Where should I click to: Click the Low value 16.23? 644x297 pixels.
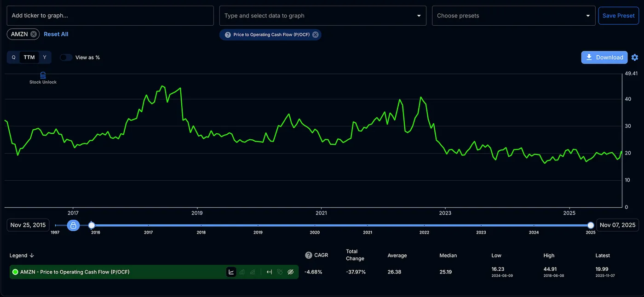tap(498, 270)
